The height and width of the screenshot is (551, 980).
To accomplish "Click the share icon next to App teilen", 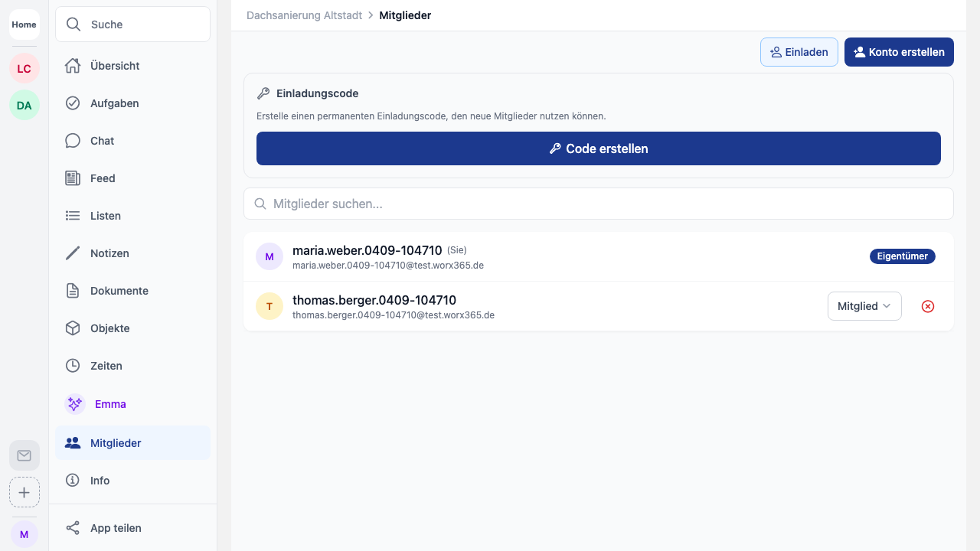I will click(73, 528).
